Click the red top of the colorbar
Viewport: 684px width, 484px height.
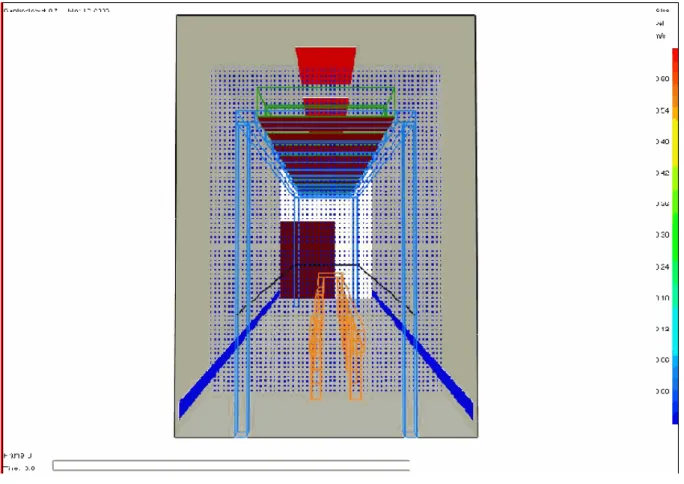click(675, 55)
